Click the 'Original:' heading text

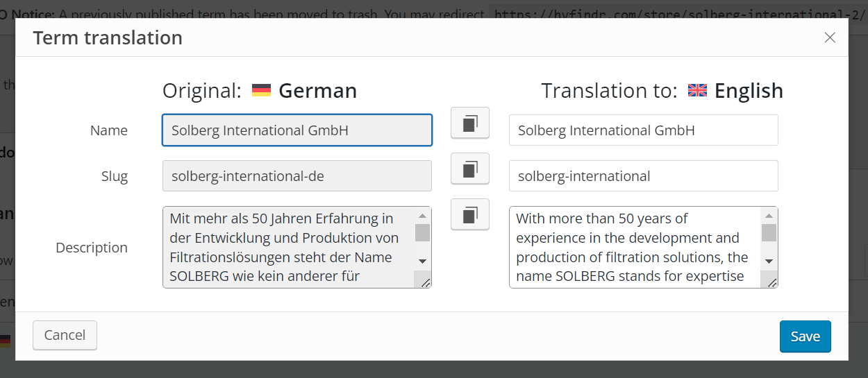click(x=202, y=91)
